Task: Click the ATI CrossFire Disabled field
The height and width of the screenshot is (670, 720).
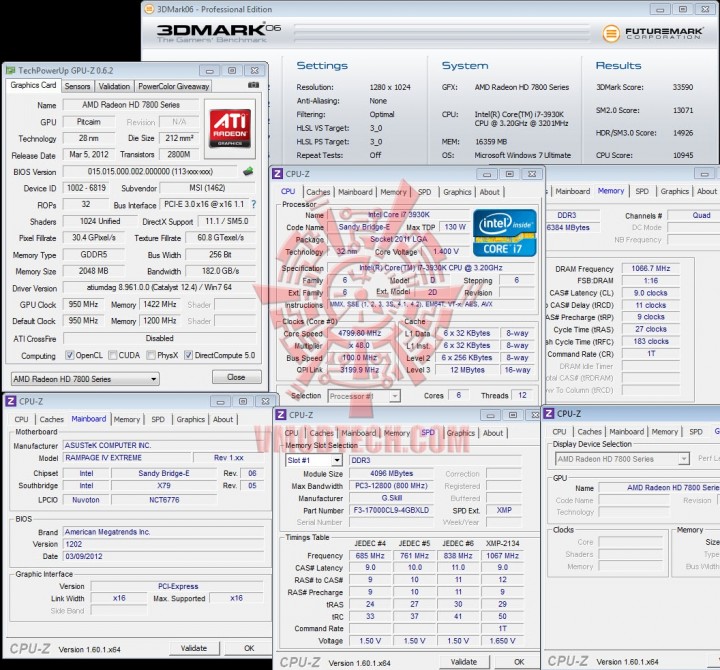Action: tap(159, 338)
